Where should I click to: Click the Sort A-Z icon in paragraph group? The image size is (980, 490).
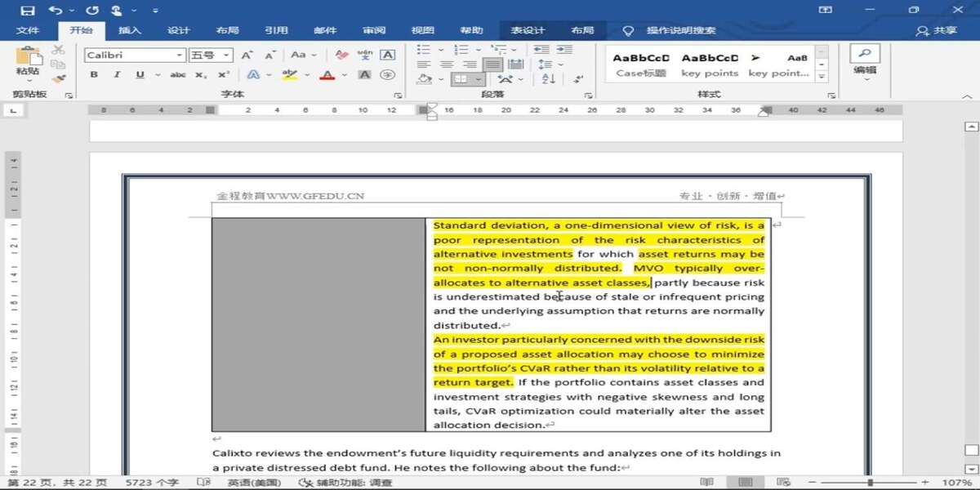[548, 79]
